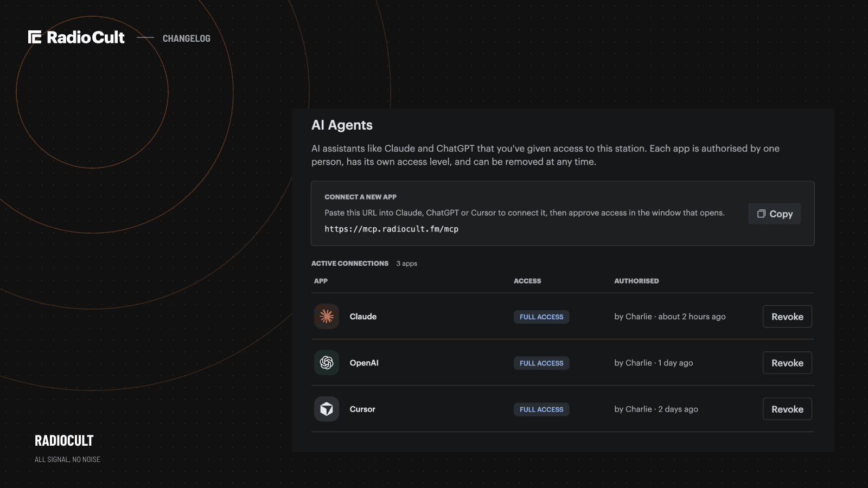Click the ACCESS column header
This screenshot has height=488, width=868.
click(527, 281)
